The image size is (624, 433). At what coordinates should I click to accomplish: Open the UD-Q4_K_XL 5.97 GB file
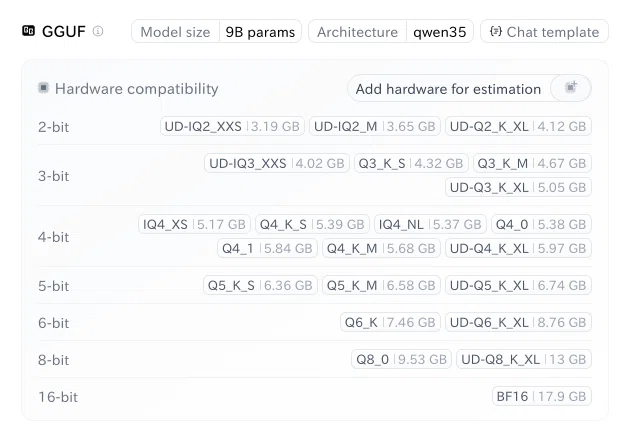point(518,248)
